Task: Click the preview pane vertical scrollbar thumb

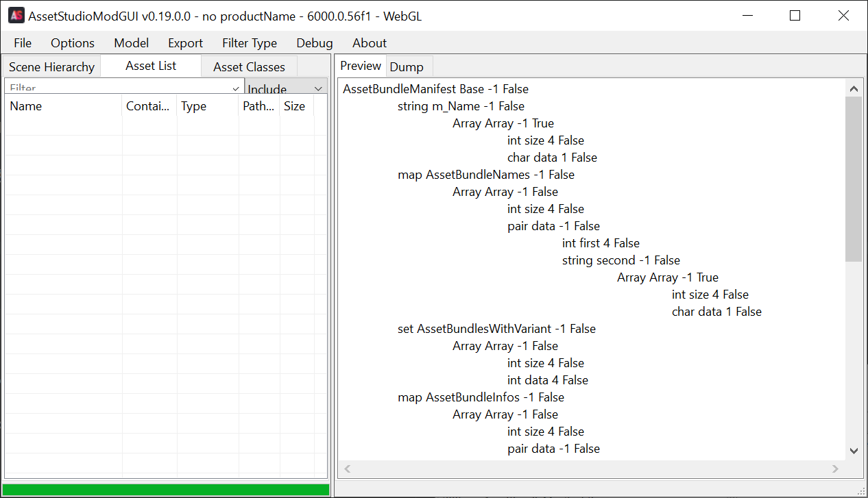Action: click(854, 178)
